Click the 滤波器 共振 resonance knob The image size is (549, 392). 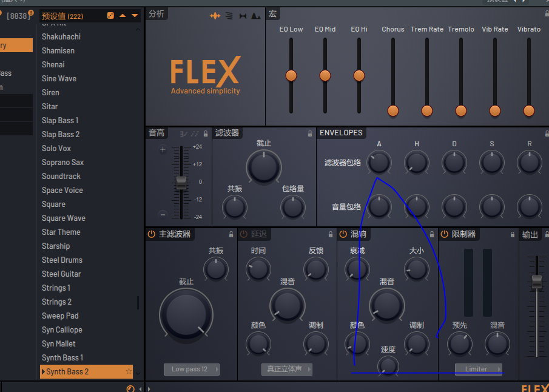(x=235, y=208)
